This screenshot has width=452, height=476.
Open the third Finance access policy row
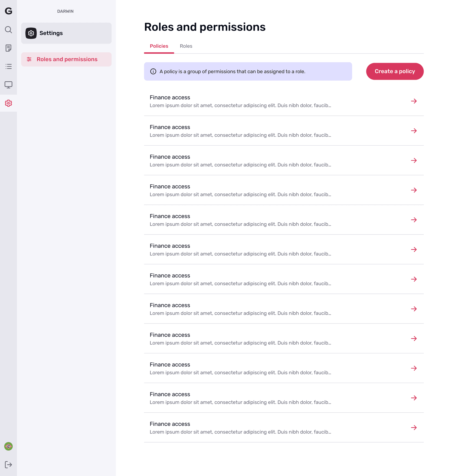(x=284, y=161)
